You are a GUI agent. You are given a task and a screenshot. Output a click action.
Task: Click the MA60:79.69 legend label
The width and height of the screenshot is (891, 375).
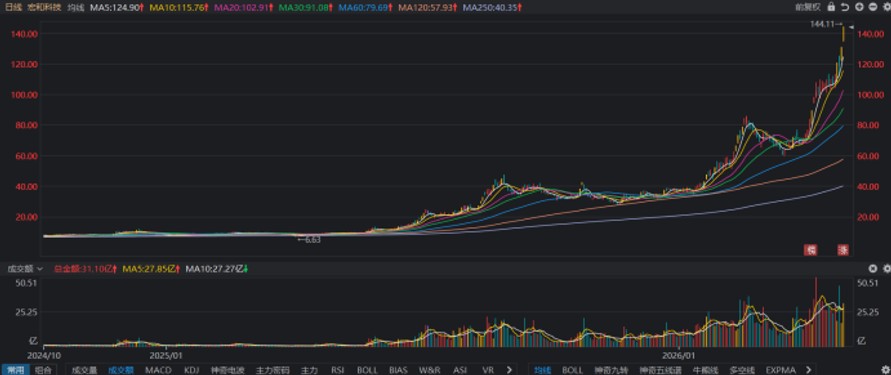click(x=364, y=7)
